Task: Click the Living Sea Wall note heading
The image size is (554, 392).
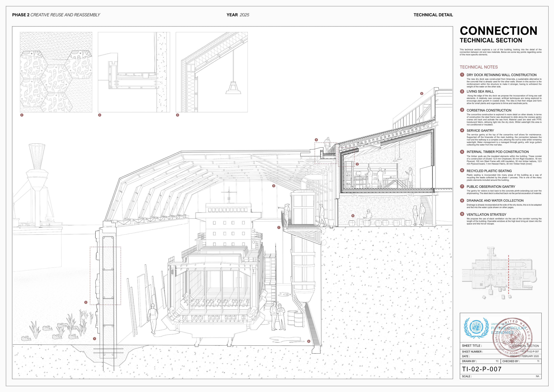Action: click(480, 92)
